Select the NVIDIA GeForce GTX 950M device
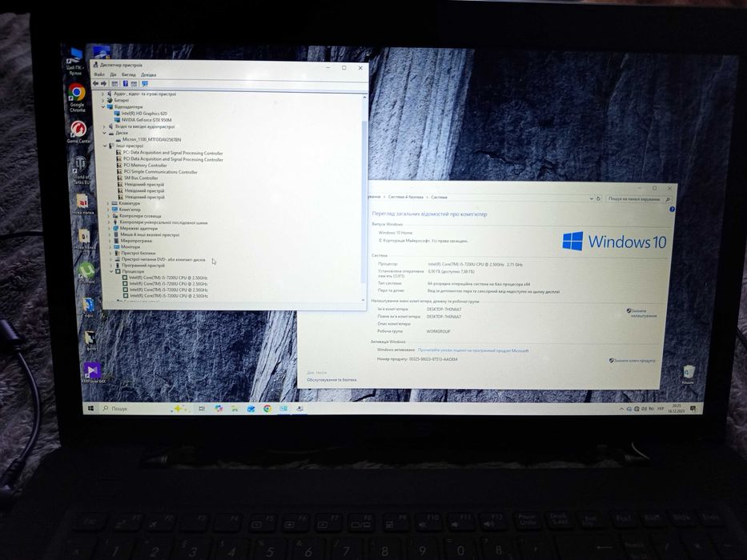This screenshot has height=560, width=747. [143, 120]
